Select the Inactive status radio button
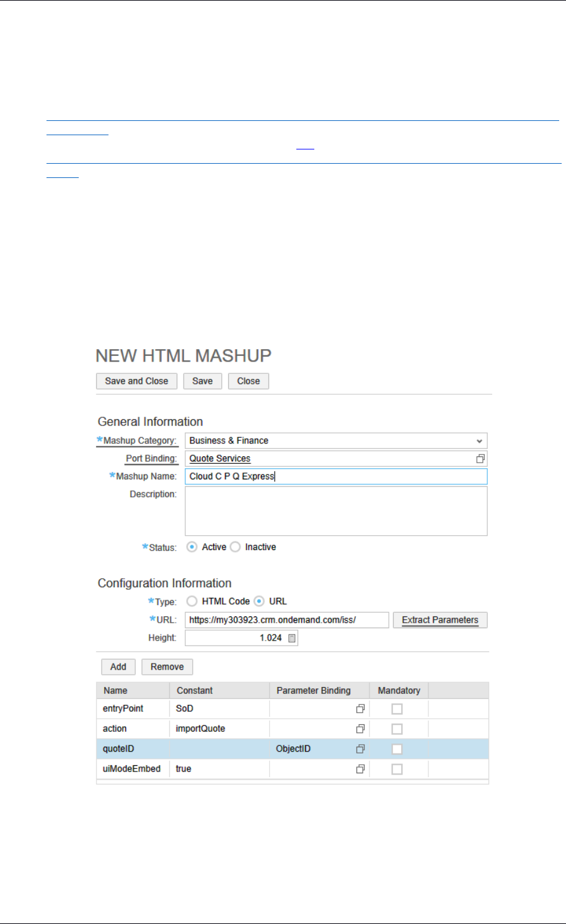This screenshot has width=566, height=924. 235,547
